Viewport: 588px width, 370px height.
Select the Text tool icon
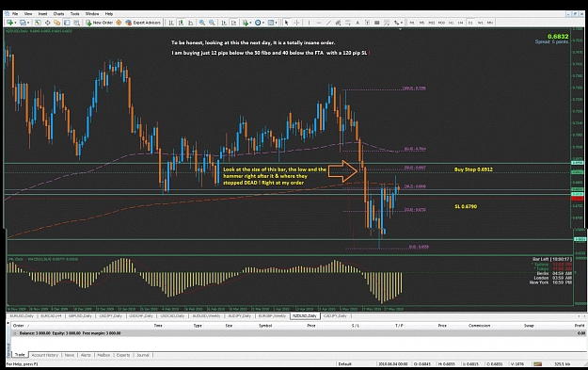coord(358,23)
